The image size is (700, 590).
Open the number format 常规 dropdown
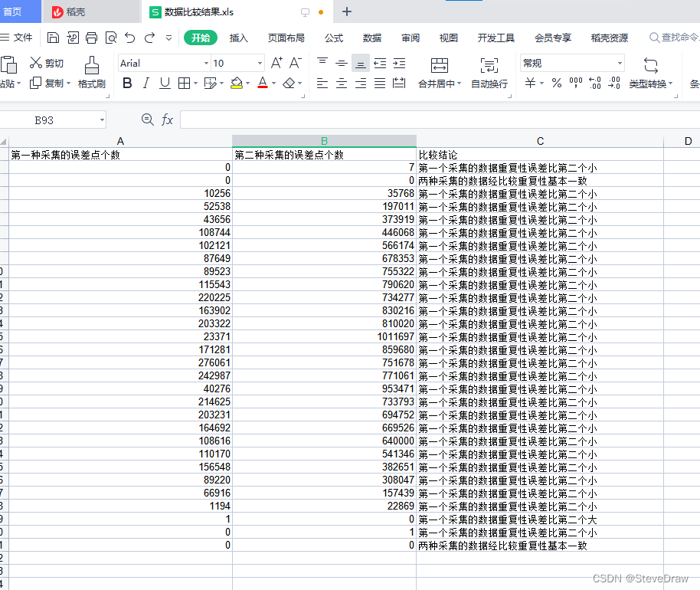(620, 64)
